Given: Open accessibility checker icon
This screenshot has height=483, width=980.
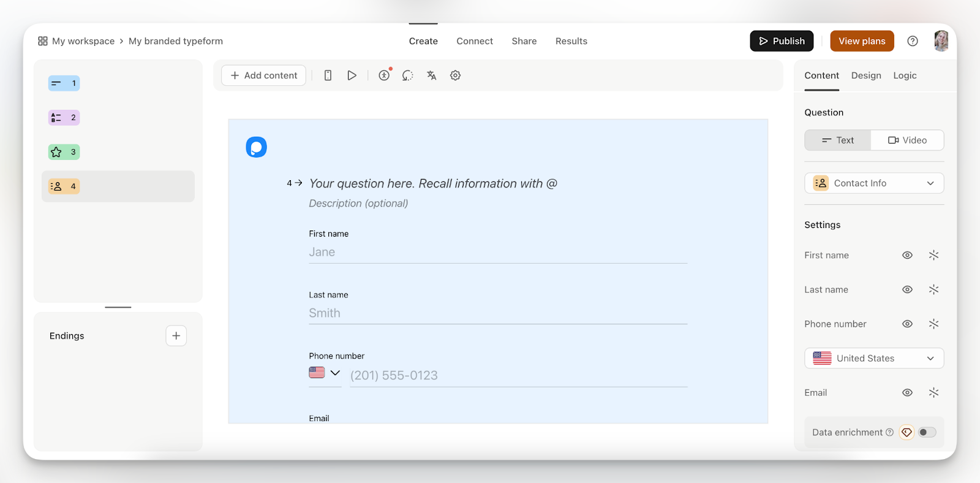Looking at the screenshot, I should coord(384,75).
